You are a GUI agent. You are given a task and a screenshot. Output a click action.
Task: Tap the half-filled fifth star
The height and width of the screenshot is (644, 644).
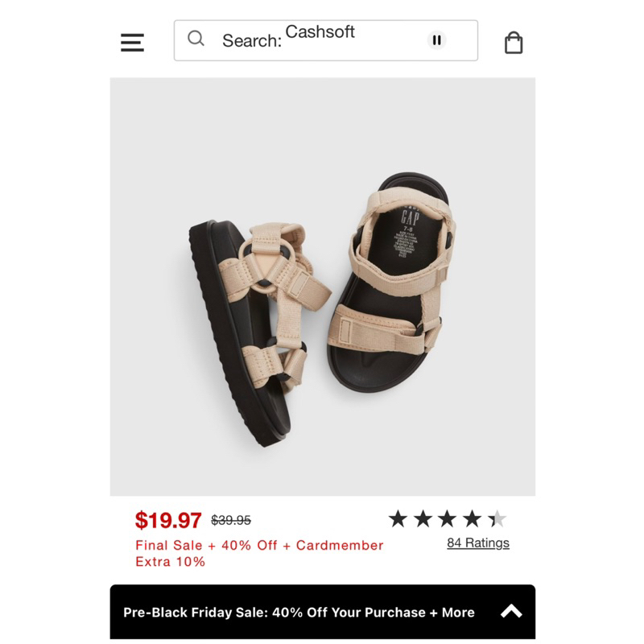(x=497, y=516)
